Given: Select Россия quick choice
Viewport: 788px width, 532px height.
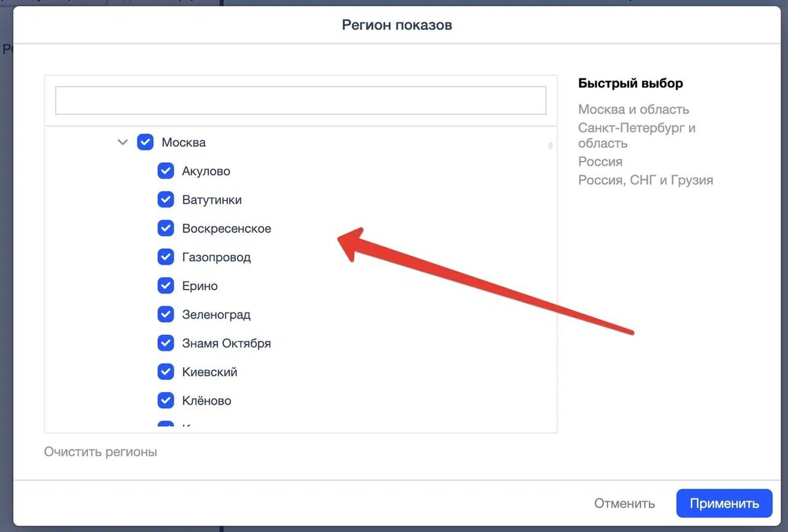Looking at the screenshot, I should pos(600,162).
